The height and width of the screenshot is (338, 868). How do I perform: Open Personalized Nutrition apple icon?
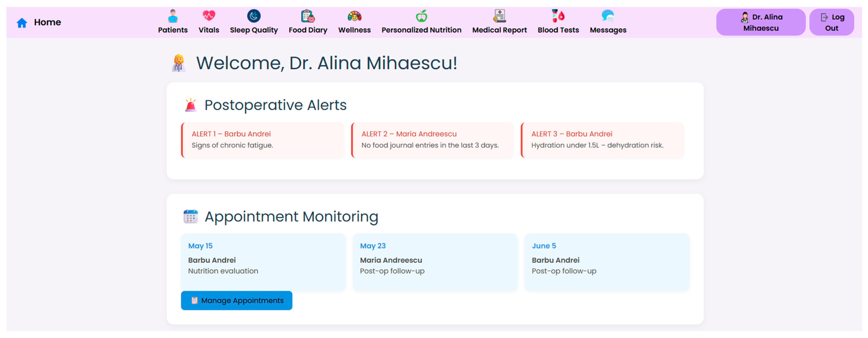coord(421,16)
